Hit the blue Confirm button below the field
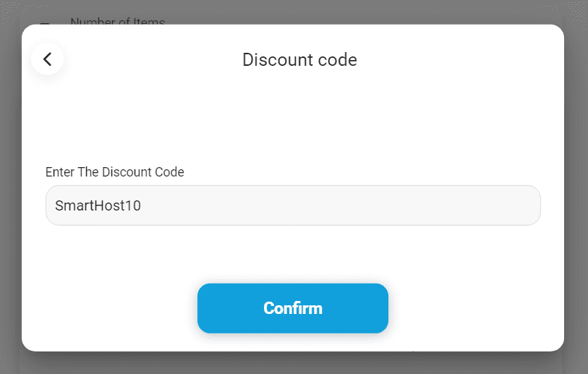588x374 pixels. [x=292, y=308]
